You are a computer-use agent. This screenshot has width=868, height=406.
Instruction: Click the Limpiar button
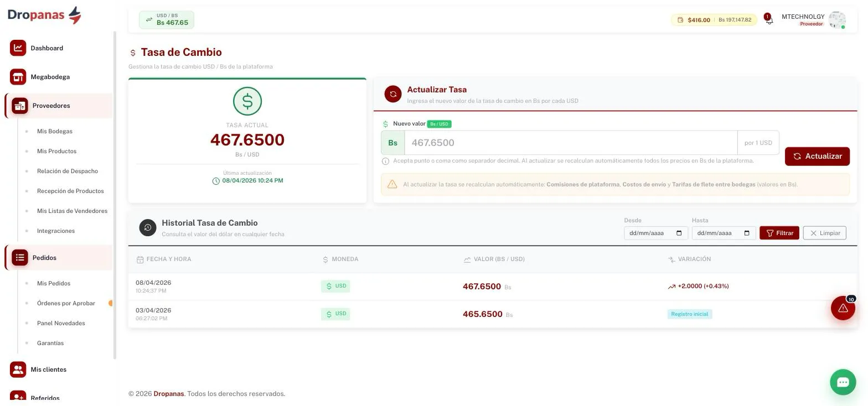pyautogui.click(x=825, y=233)
